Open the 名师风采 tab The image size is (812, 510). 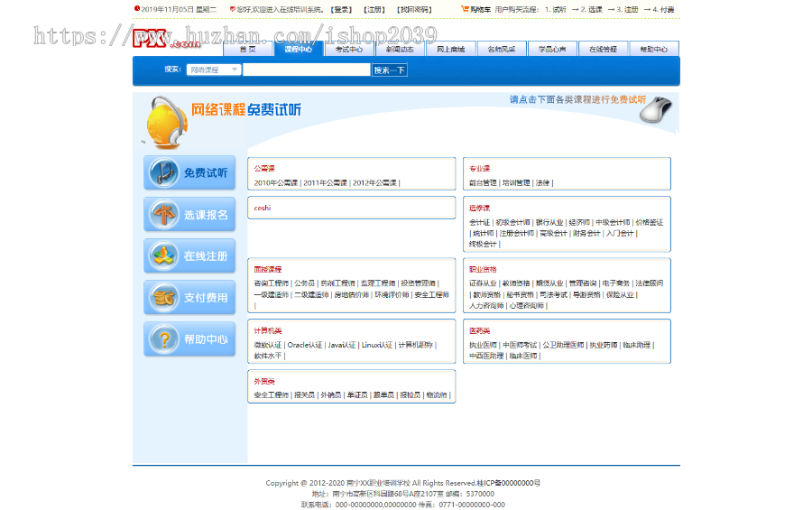(x=502, y=50)
